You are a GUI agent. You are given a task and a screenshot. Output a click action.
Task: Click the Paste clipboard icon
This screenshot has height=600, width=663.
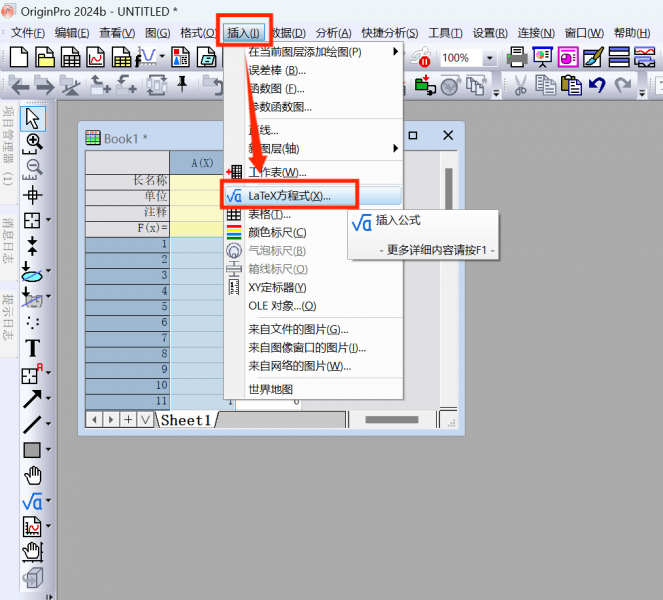pyautogui.click(x=571, y=85)
